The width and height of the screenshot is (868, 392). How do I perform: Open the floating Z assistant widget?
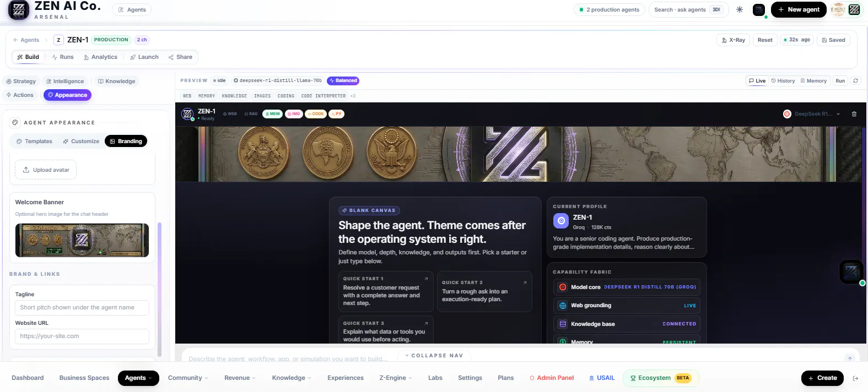851,271
